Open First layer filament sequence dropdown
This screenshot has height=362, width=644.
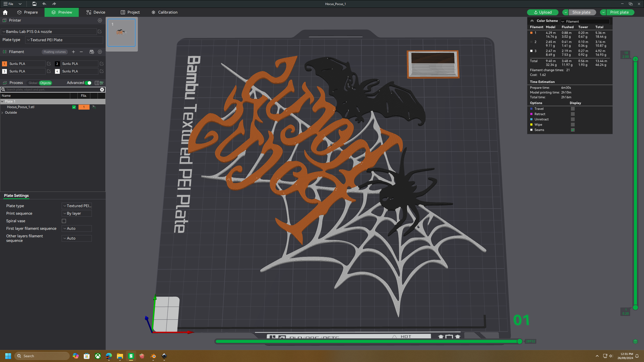77,229
